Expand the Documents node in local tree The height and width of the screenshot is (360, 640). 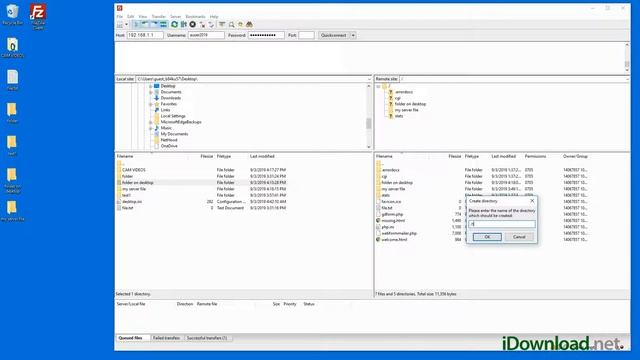[151, 92]
